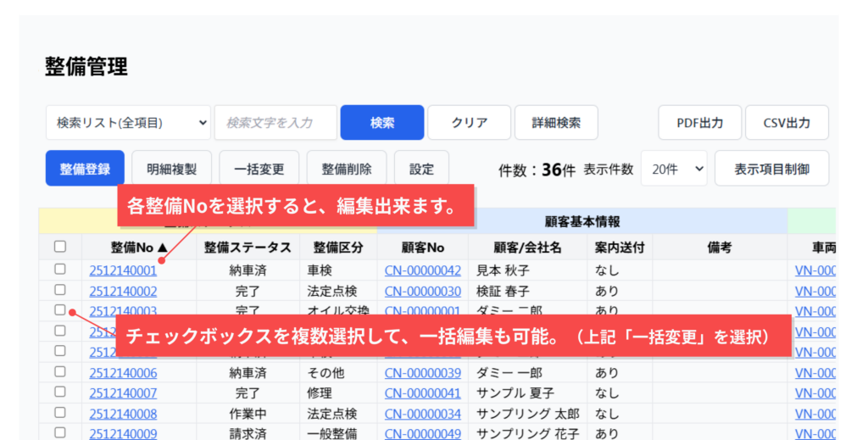This screenshot has height=440, width=868.
Task: Expand the 検索リスト(全項目) dropdown
Action: (128, 123)
